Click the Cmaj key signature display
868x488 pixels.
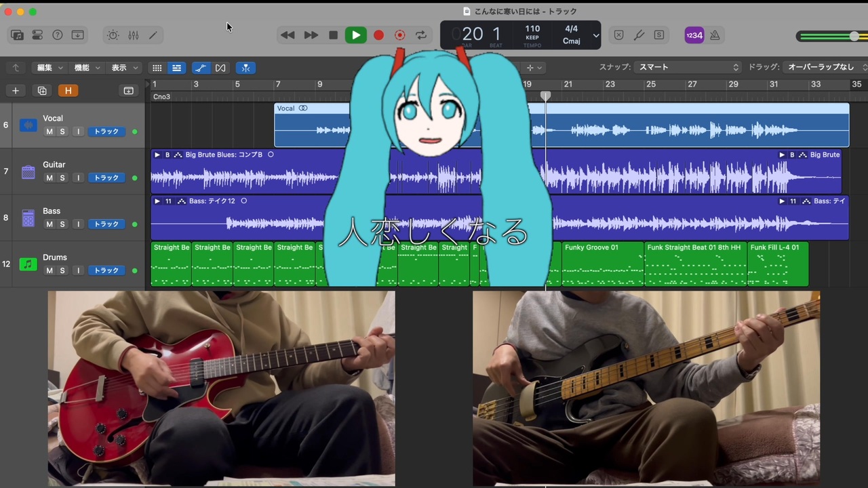(x=572, y=41)
